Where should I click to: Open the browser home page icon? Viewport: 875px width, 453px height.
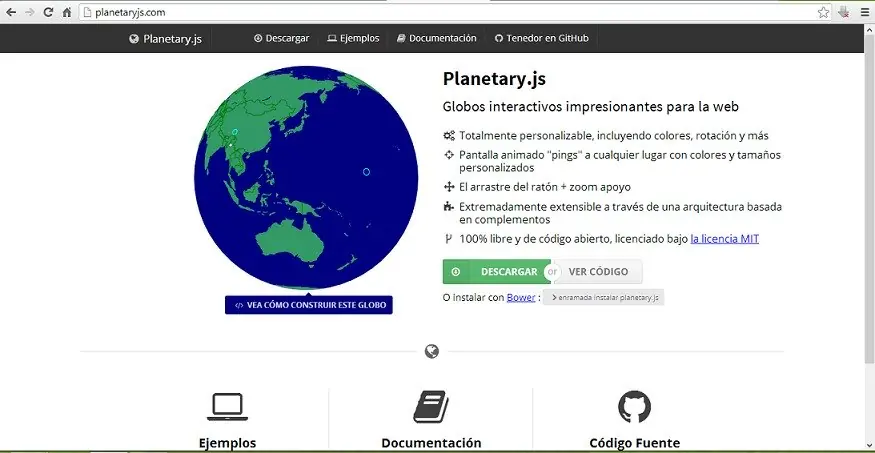pyautogui.click(x=67, y=12)
